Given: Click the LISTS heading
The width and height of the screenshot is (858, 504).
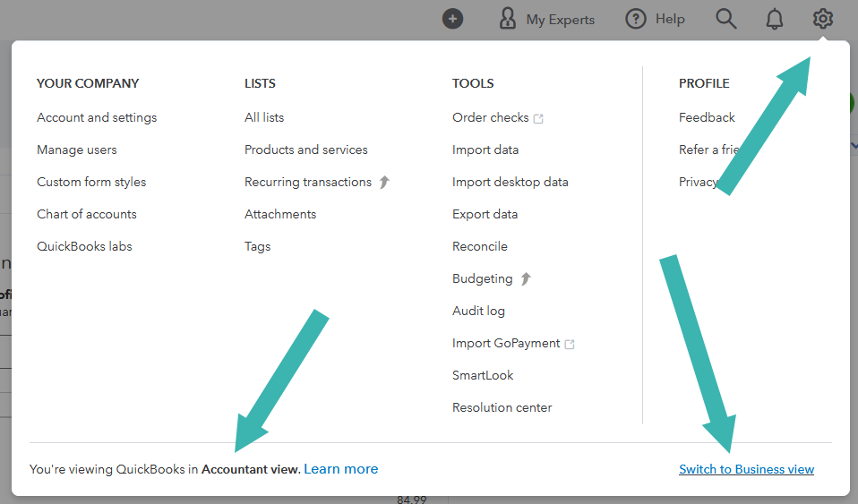Looking at the screenshot, I should point(260,83).
